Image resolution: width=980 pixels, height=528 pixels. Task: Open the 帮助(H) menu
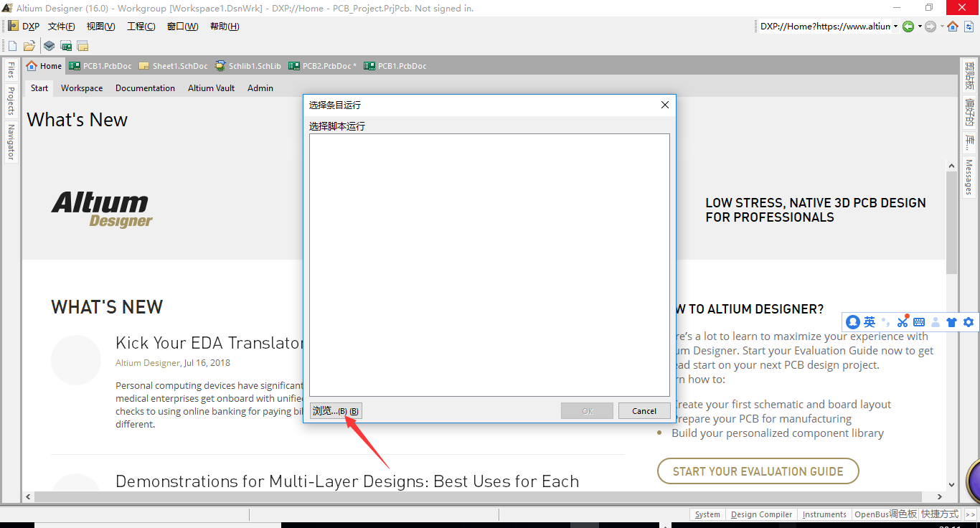coord(225,27)
